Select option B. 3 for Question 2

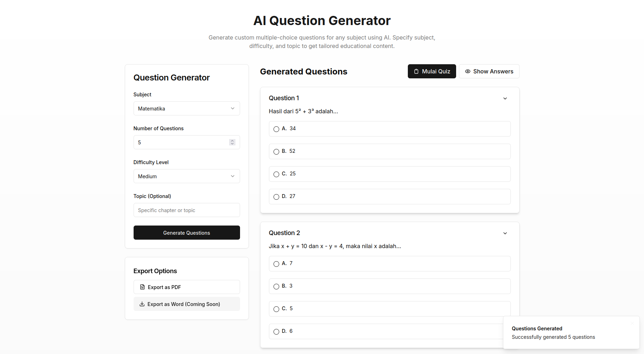(x=390, y=286)
